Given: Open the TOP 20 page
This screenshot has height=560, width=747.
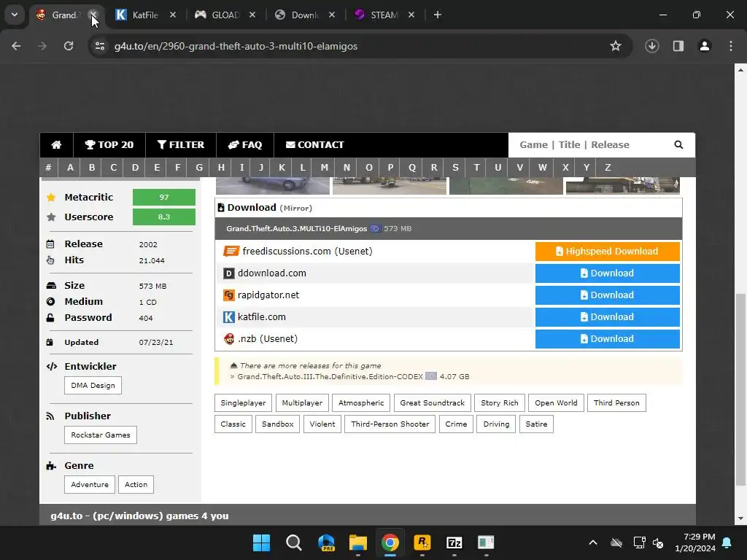Looking at the screenshot, I should tap(109, 145).
